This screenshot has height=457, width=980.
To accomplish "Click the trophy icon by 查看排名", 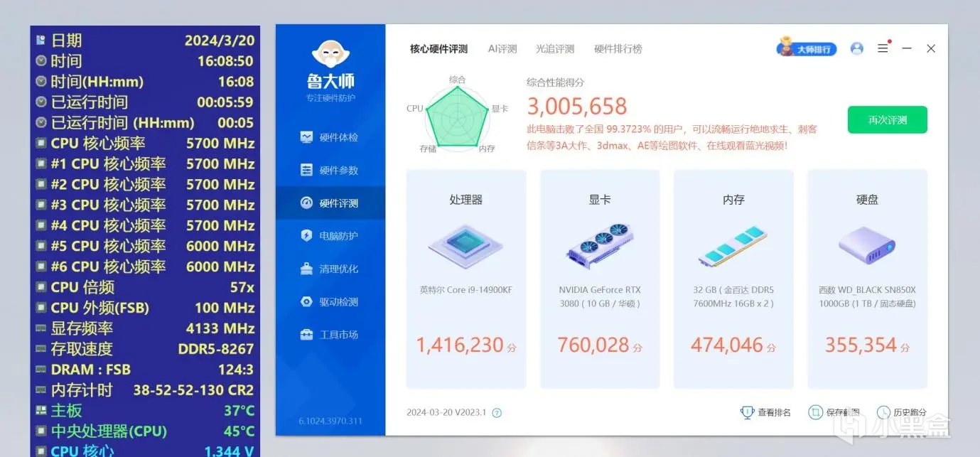I will 747,412.
